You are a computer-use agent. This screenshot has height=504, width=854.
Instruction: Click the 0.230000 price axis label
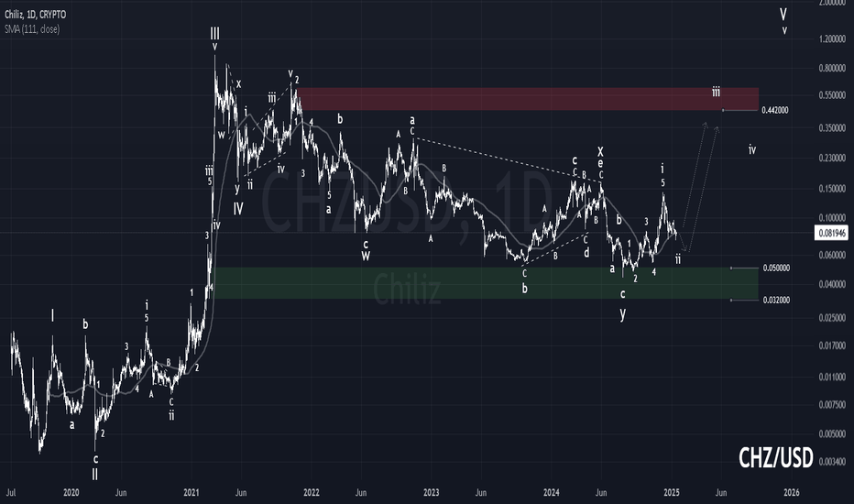click(x=832, y=159)
